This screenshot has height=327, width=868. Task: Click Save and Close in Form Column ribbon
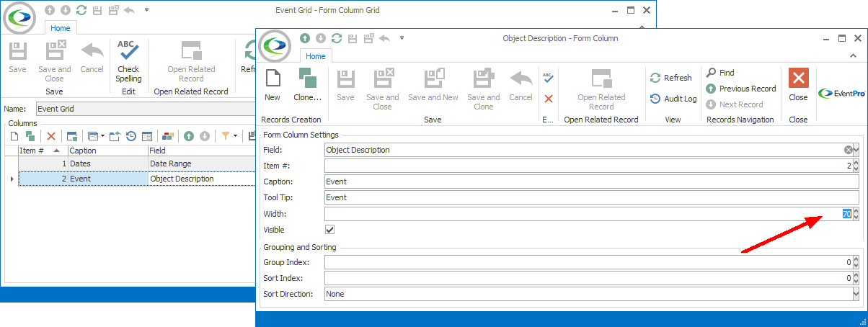click(x=383, y=89)
